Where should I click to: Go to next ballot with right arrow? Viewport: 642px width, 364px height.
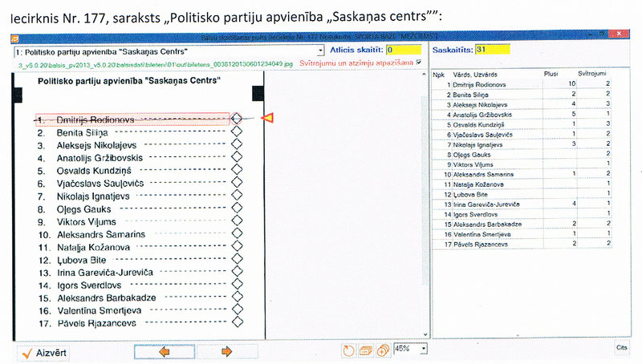[x=227, y=352]
